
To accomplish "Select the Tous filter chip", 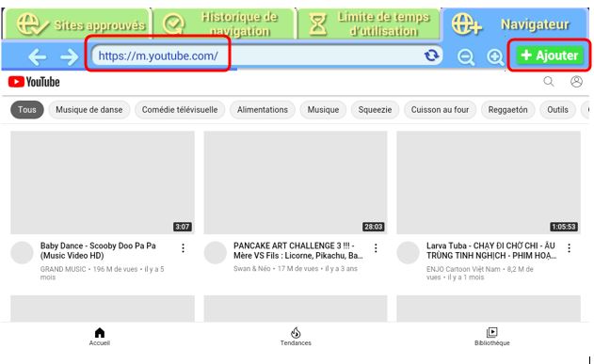I will tap(27, 110).
